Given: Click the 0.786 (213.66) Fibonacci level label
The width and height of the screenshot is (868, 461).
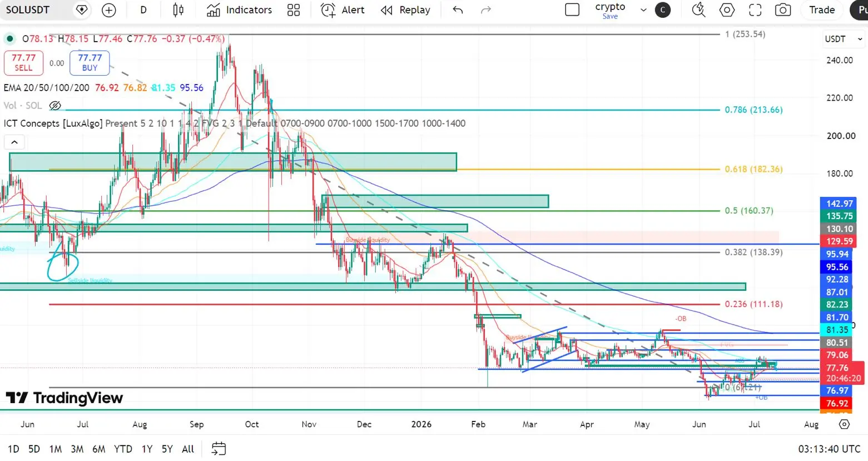Looking at the screenshot, I should pyautogui.click(x=753, y=110).
